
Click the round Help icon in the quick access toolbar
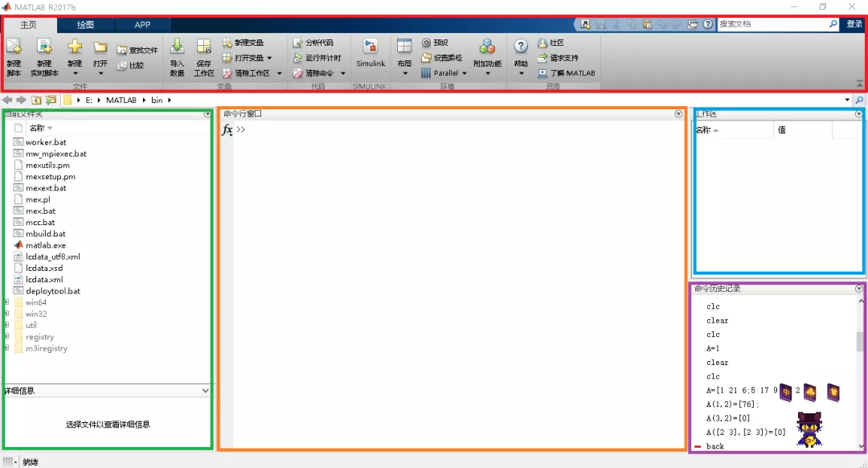[x=708, y=24]
